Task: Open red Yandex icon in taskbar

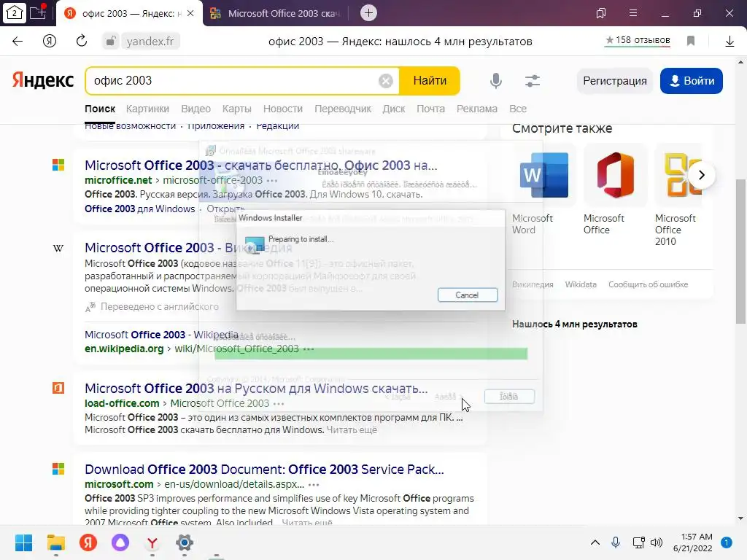Action: click(88, 542)
